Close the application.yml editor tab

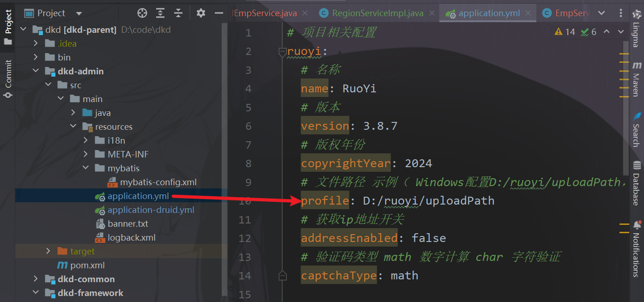[x=529, y=13]
